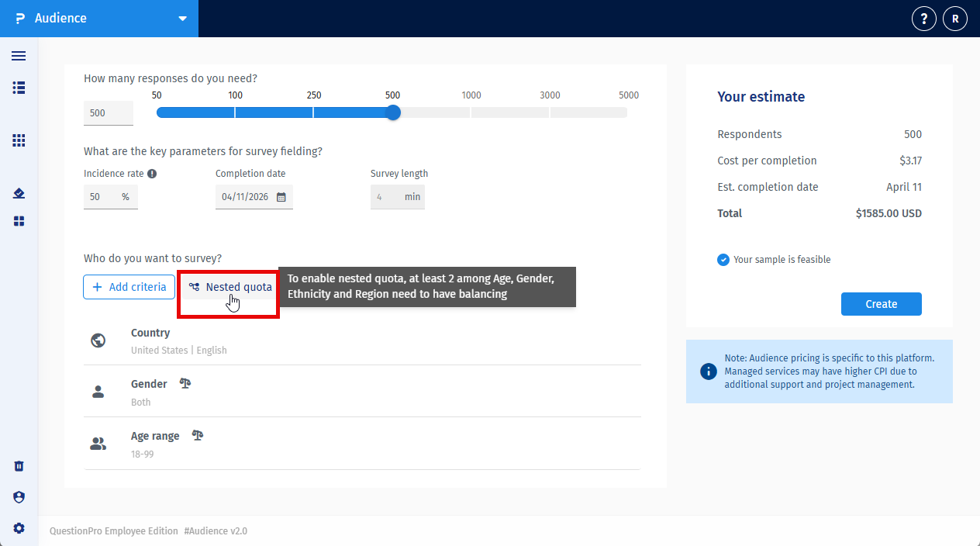Click the 50 slider label
The height and width of the screenshot is (546, 980).
tap(157, 95)
